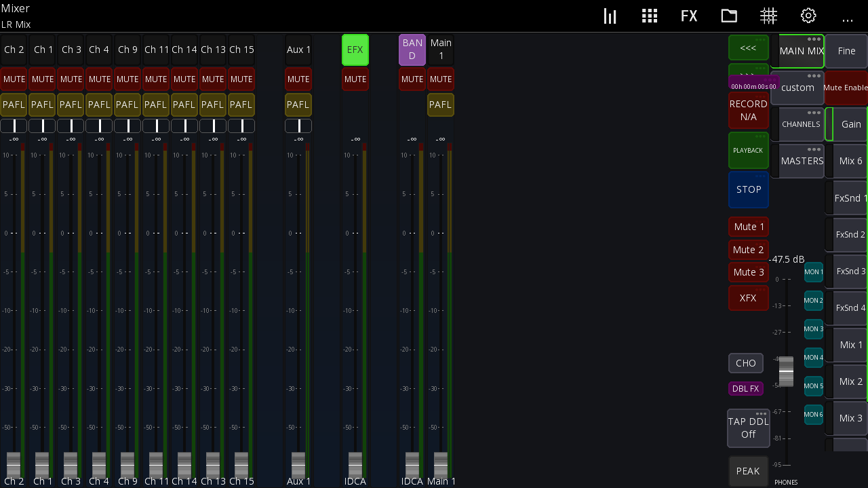This screenshot has height=488, width=868.
Task: Mute channel Ch 1
Action: coord(43,79)
